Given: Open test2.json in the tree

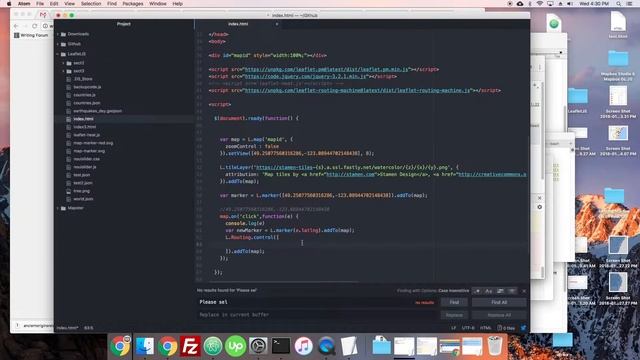Looking at the screenshot, I should pyautogui.click(x=82, y=183).
